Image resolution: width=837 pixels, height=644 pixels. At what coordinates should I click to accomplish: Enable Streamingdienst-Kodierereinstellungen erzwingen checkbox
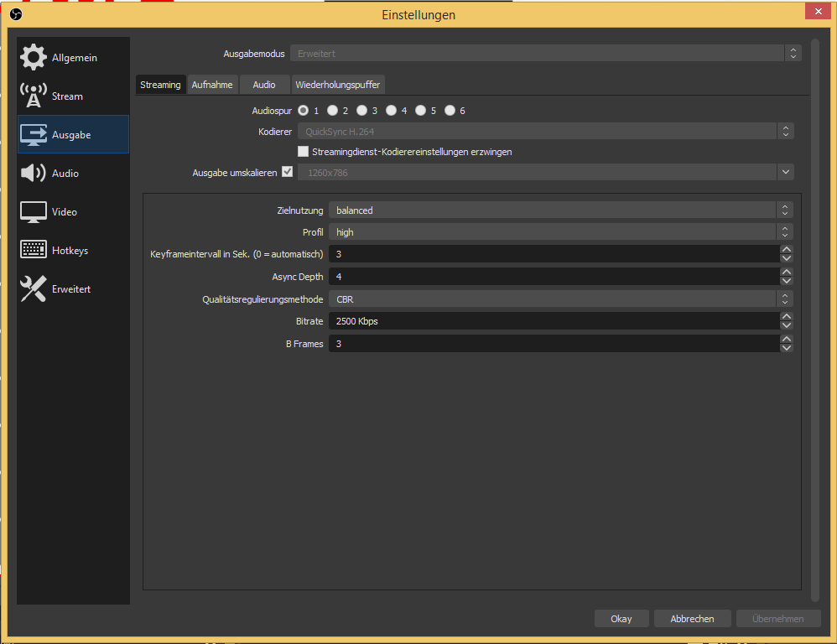pyautogui.click(x=304, y=152)
